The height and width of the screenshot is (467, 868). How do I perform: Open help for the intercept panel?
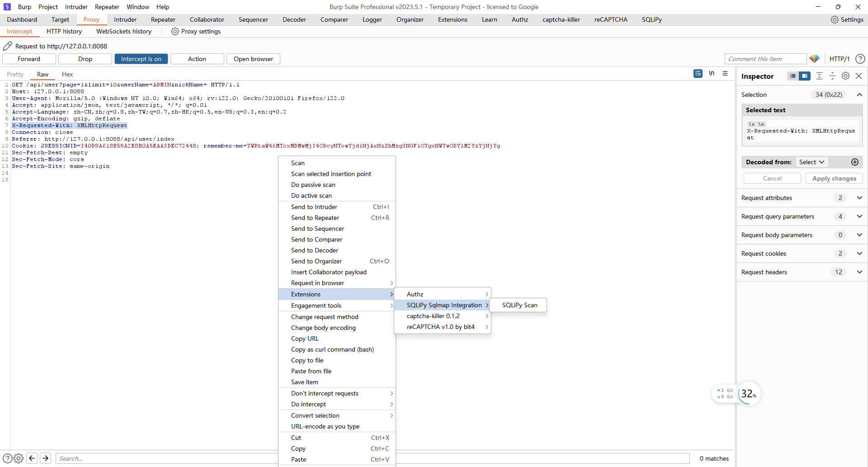tap(860, 59)
